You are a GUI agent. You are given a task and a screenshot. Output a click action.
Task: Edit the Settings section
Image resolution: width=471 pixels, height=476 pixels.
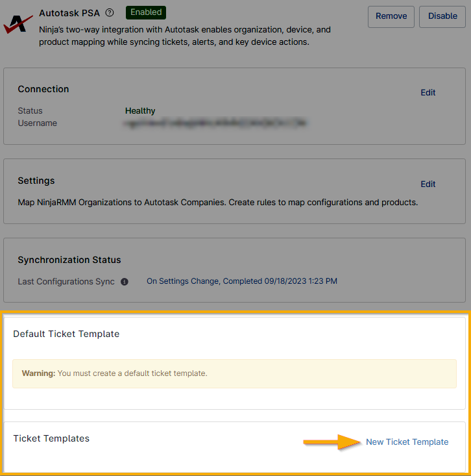428,184
